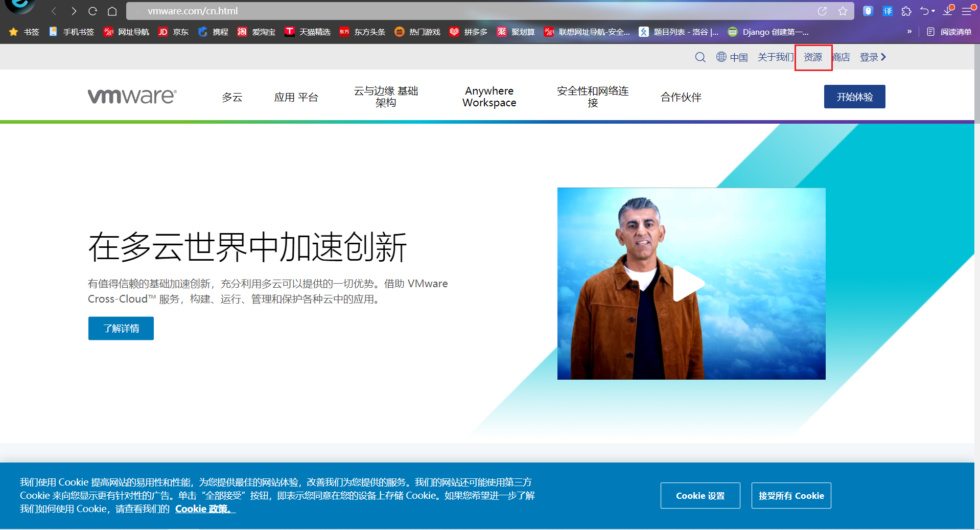Open the Django 创建第一 bookmark
This screenshot has height=530, width=980.
click(x=768, y=32)
